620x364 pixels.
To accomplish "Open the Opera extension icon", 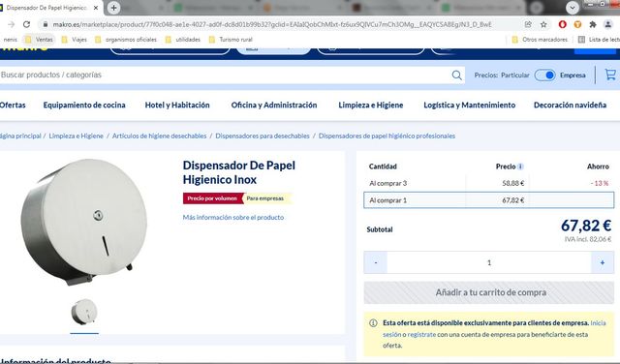I will [x=562, y=24].
